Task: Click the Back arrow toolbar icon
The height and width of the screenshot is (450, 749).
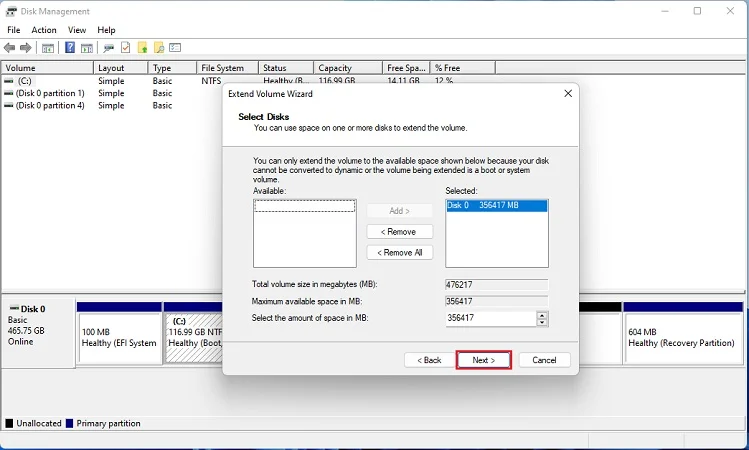Action: pos(10,48)
